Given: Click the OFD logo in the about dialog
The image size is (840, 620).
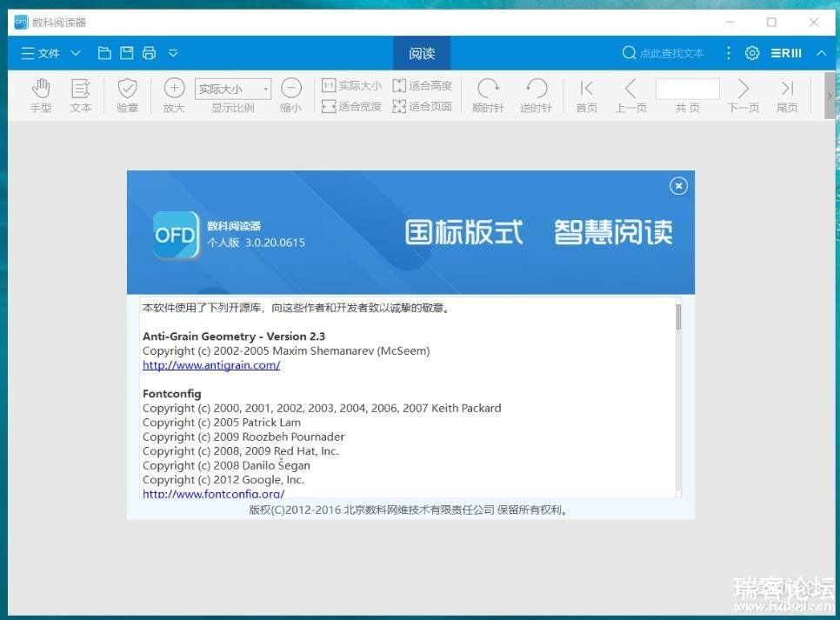Looking at the screenshot, I should (x=176, y=236).
